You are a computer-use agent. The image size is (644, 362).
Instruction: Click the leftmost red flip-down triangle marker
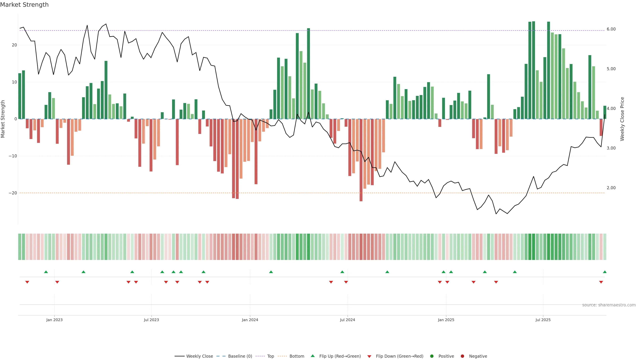coord(27,282)
